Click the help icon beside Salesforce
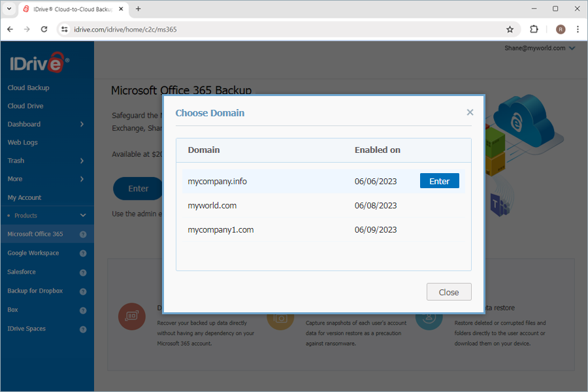Screen dimensions: 588x392 (x=82, y=272)
